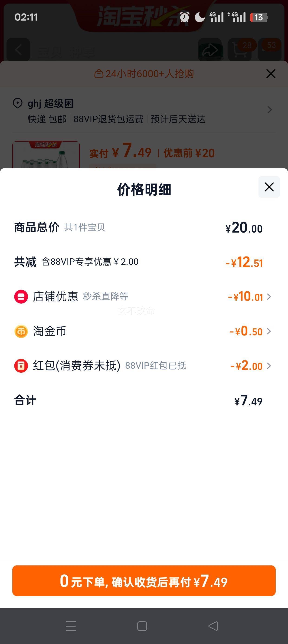Tap the Android home square button

click(142, 626)
